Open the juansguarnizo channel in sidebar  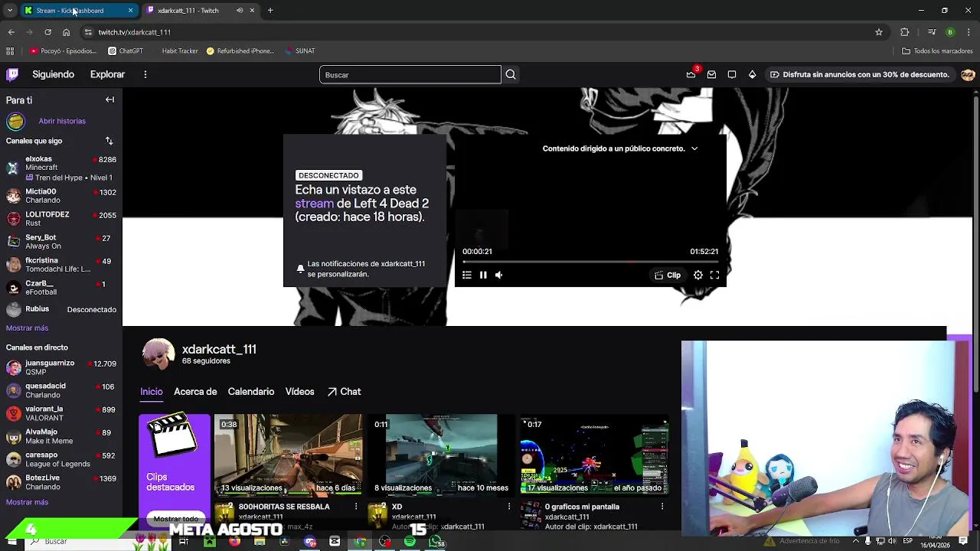coord(61,367)
